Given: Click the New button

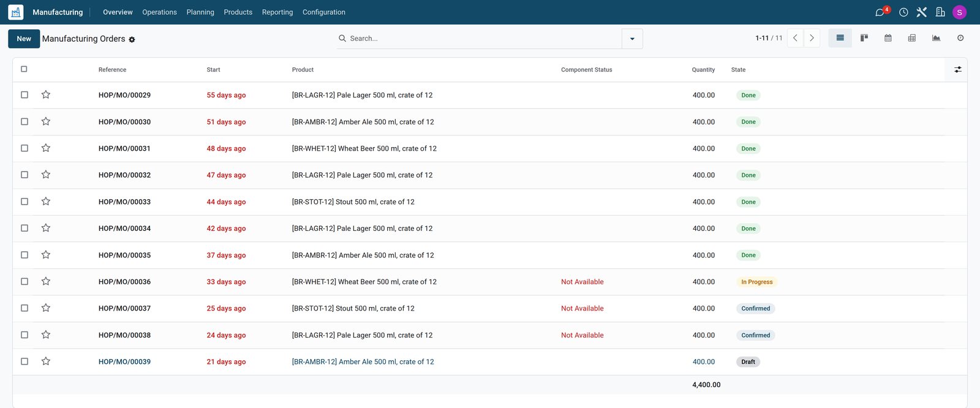Looking at the screenshot, I should point(24,39).
